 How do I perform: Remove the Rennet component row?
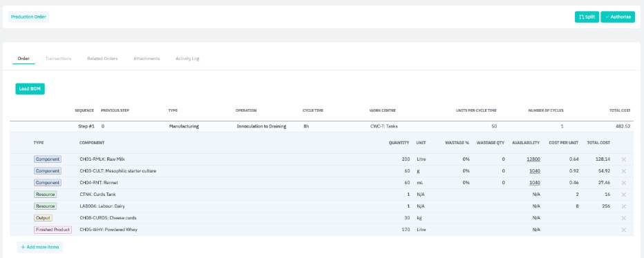coord(623,183)
